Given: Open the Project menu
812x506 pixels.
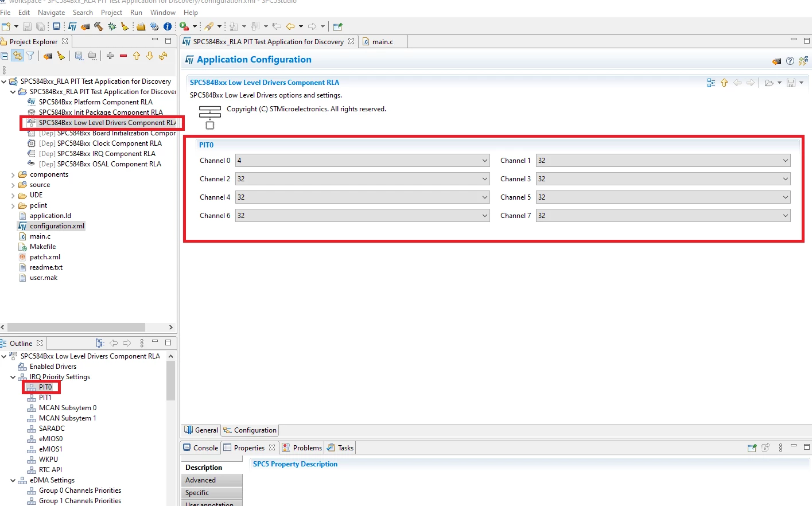Looking at the screenshot, I should click(x=111, y=12).
